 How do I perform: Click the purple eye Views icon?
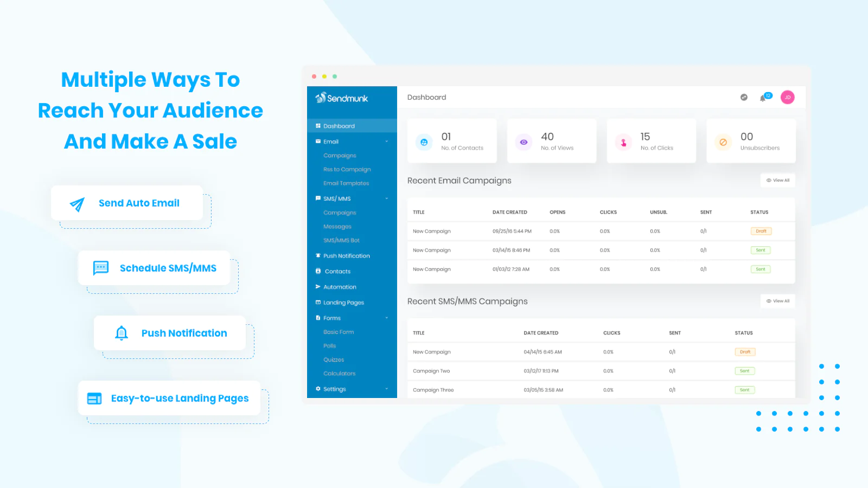click(x=524, y=142)
